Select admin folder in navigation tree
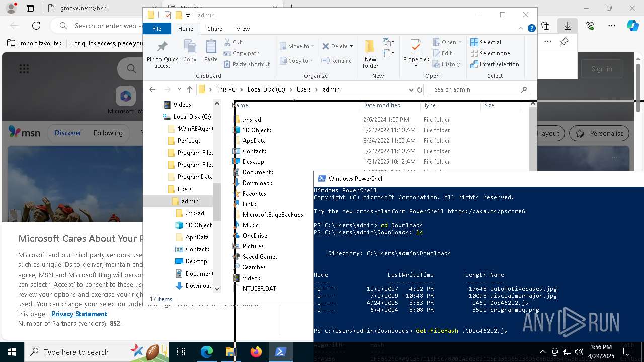This screenshot has width=644, height=362. pyautogui.click(x=190, y=201)
